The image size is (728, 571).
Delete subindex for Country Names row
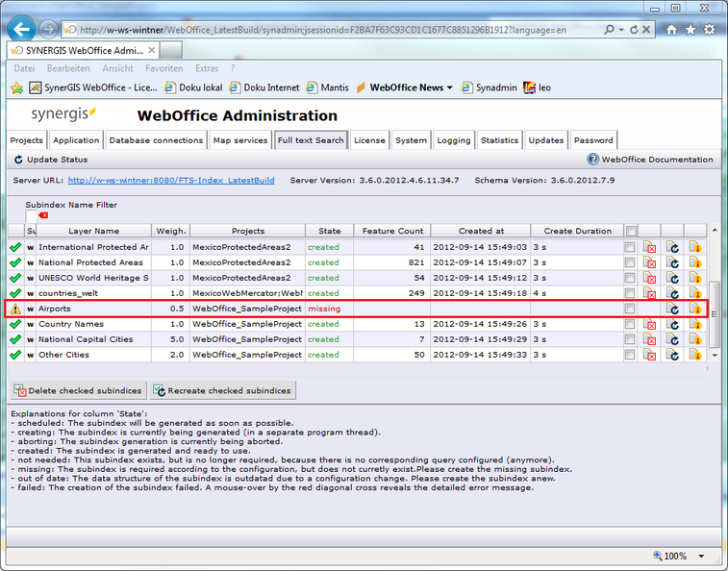(649, 324)
